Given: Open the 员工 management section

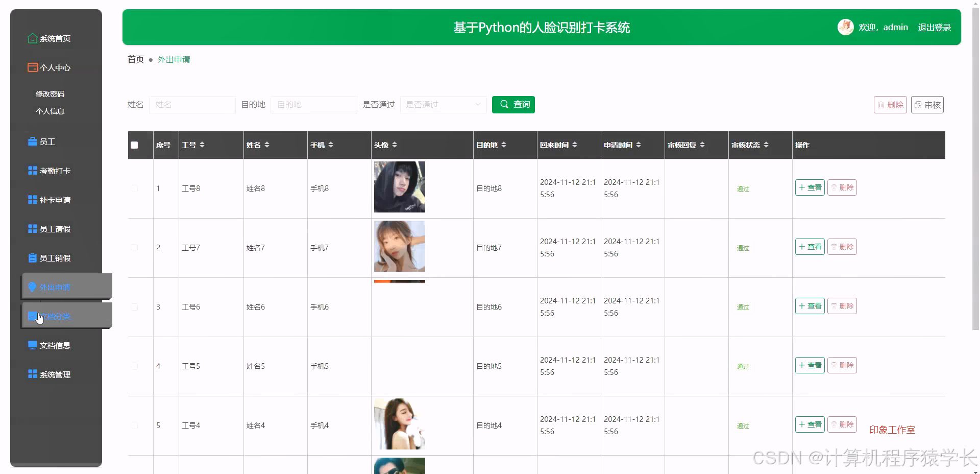Looking at the screenshot, I should point(47,141).
